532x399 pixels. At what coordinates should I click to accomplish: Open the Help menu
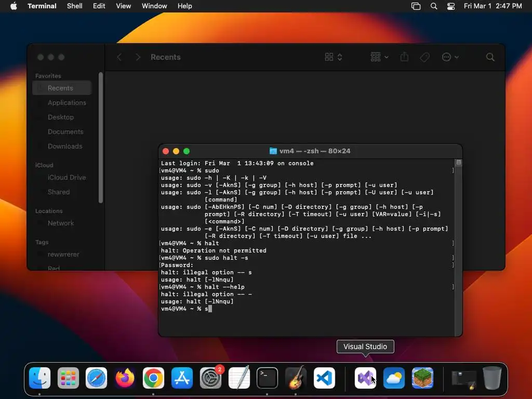[185, 6]
